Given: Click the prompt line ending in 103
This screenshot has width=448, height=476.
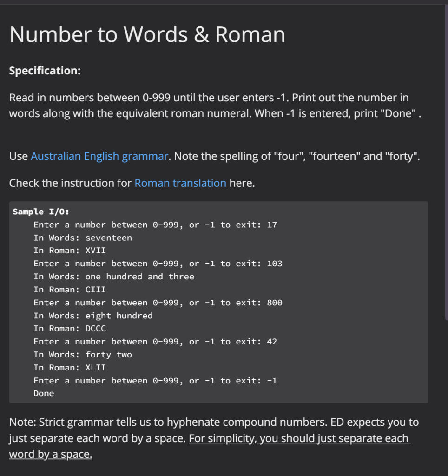Looking at the screenshot, I should [158, 264].
